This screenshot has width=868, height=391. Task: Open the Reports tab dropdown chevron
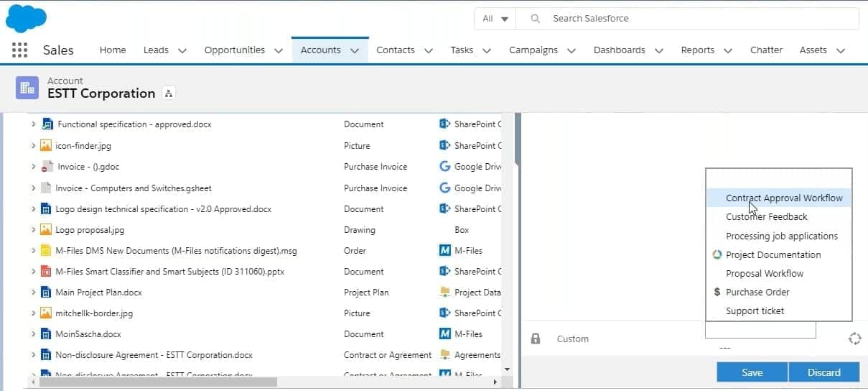pos(728,50)
